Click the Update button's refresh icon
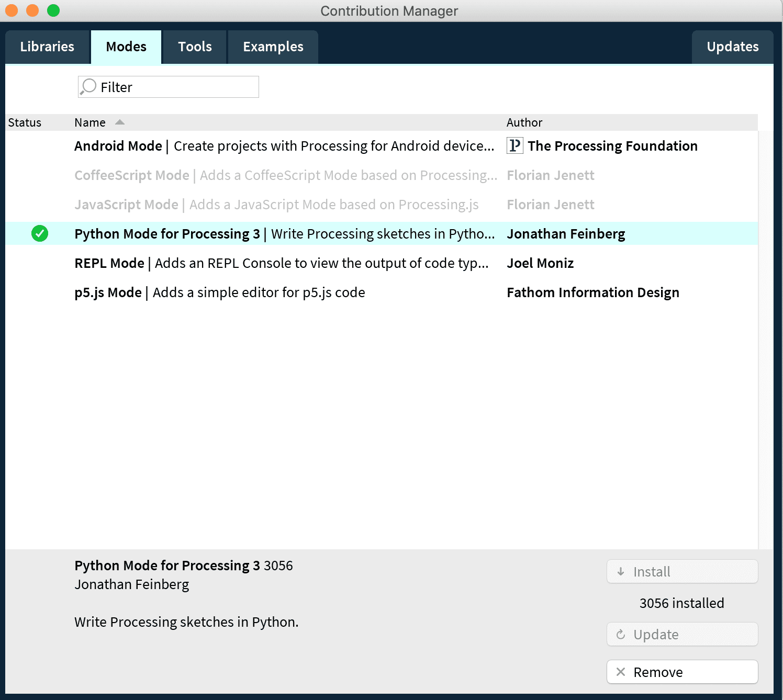This screenshot has width=783, height=700. (x=621, y=634)
